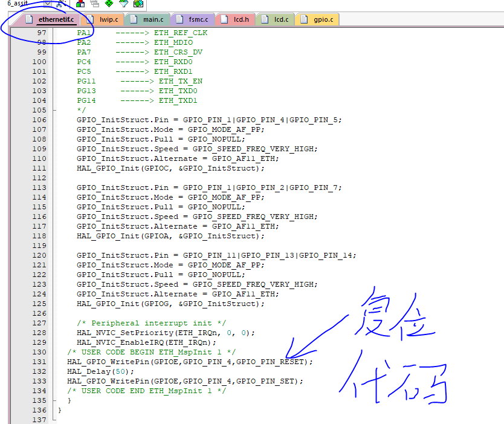The image size is (504, 424).
Task: Switch to the lwip.c tab
Action: pos(103,19)
